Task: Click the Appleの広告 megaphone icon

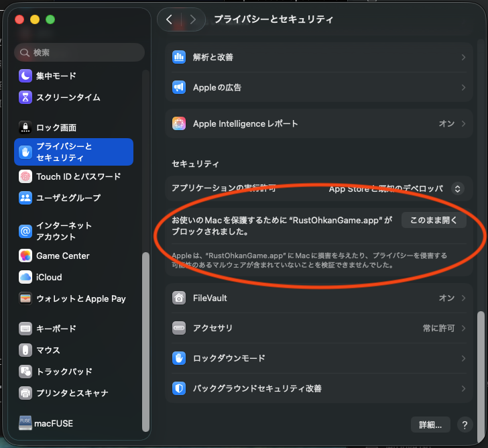Action: click(179, 87)
